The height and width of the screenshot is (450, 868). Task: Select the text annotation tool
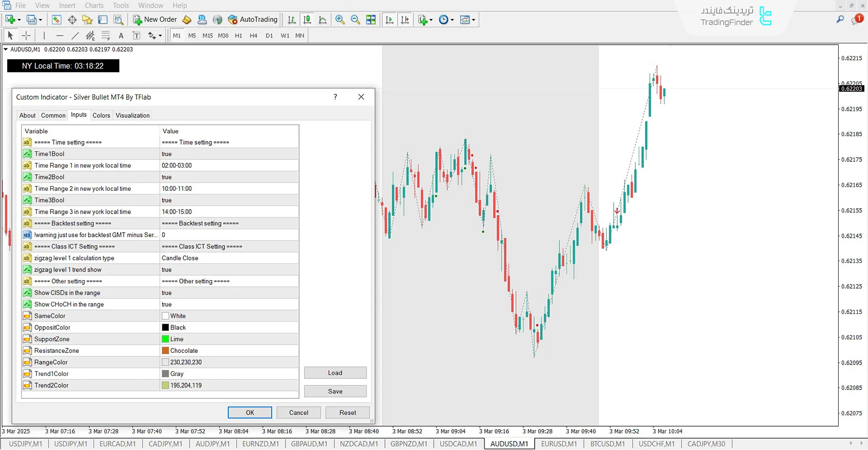click(121, 35)
